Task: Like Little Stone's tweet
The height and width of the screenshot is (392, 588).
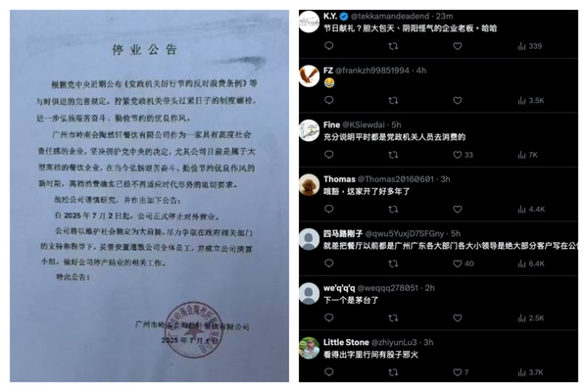Action: pyautogui.click(x=461, y=372)
